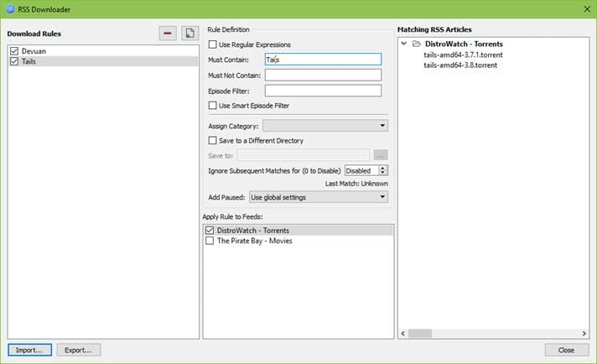The image size is (597, 364).
Task: Remove selected rule with red minus icon
Action: 168,33
